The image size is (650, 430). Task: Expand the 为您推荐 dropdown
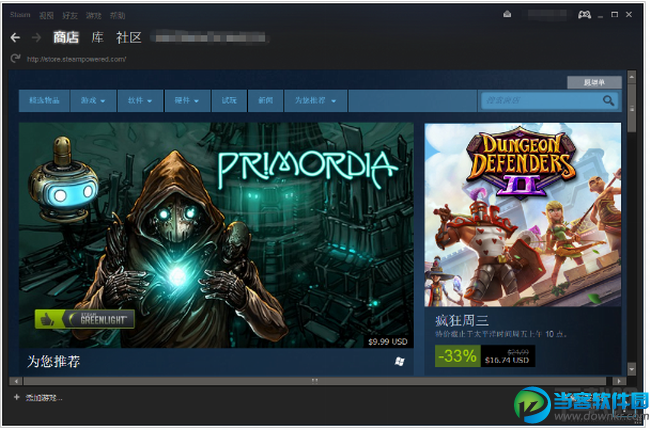(315, 101)
